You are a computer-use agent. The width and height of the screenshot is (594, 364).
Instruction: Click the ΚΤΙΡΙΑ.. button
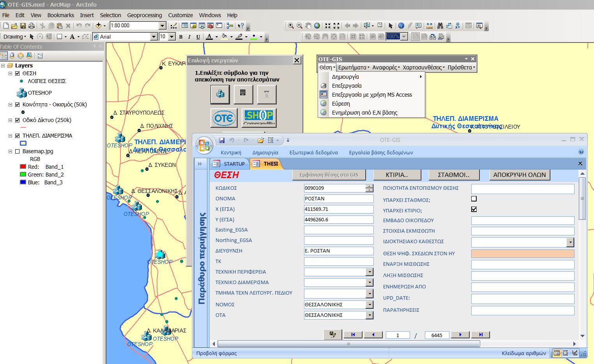coord(397,175)
